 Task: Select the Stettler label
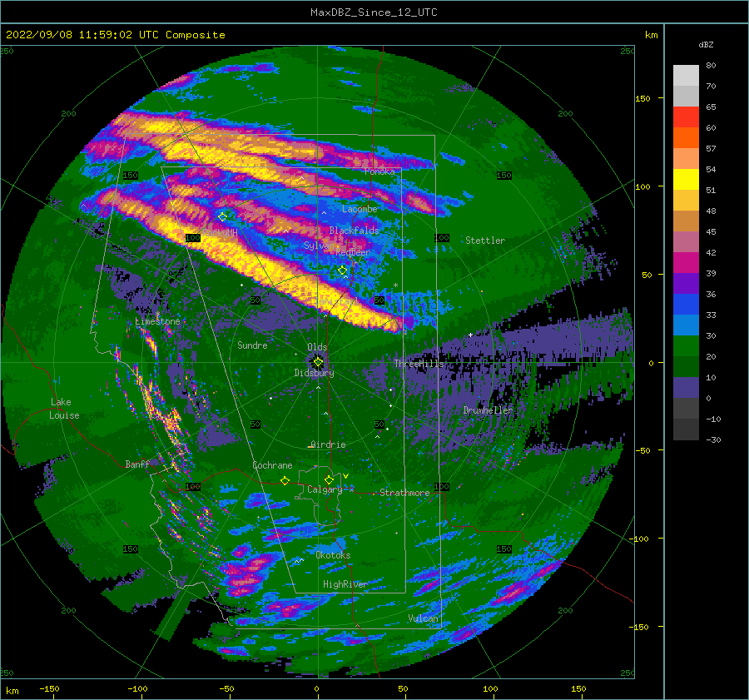click(485, 241)
